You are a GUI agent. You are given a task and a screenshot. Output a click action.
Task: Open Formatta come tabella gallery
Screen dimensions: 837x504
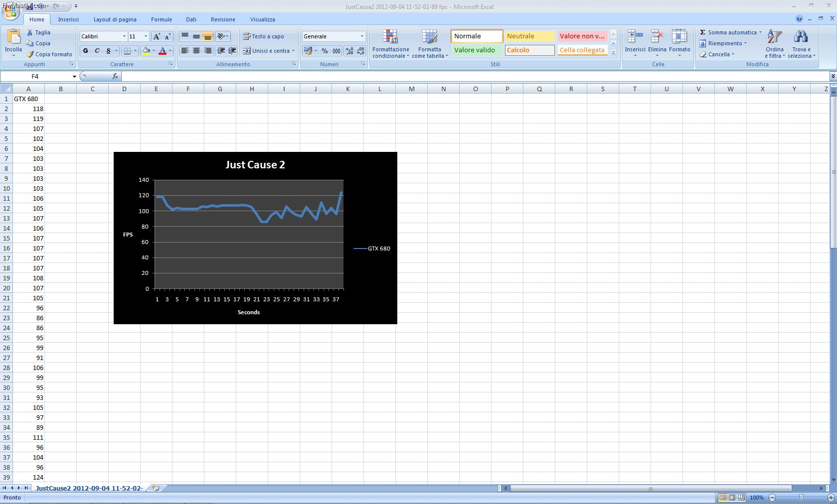430,44
